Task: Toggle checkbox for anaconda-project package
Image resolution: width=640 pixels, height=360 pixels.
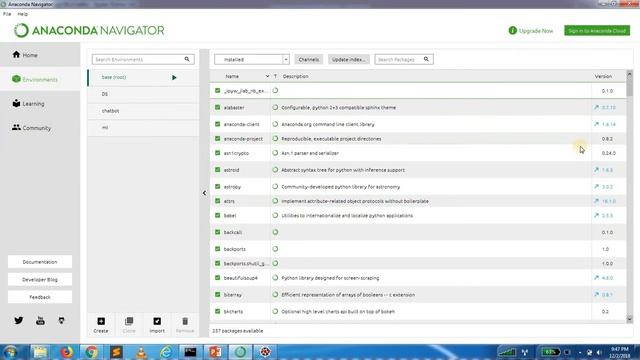Action: pos(218,138)
